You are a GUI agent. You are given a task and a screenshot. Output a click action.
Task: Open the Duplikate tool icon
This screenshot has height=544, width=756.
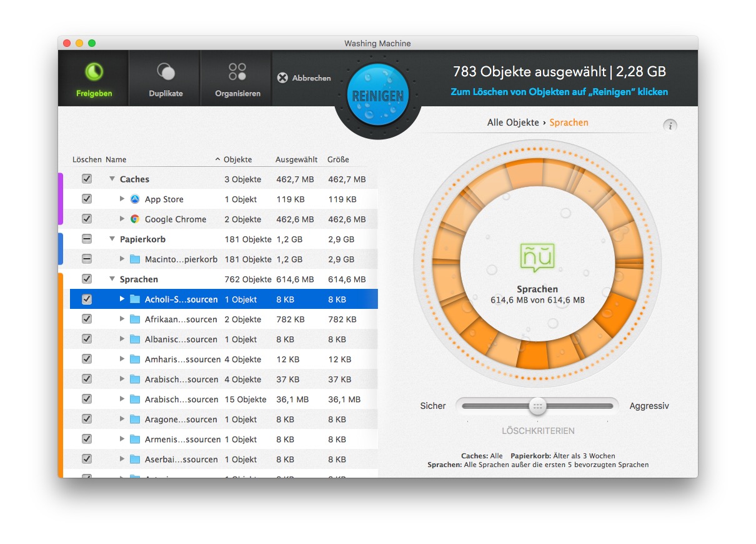[x=166, y=72]
